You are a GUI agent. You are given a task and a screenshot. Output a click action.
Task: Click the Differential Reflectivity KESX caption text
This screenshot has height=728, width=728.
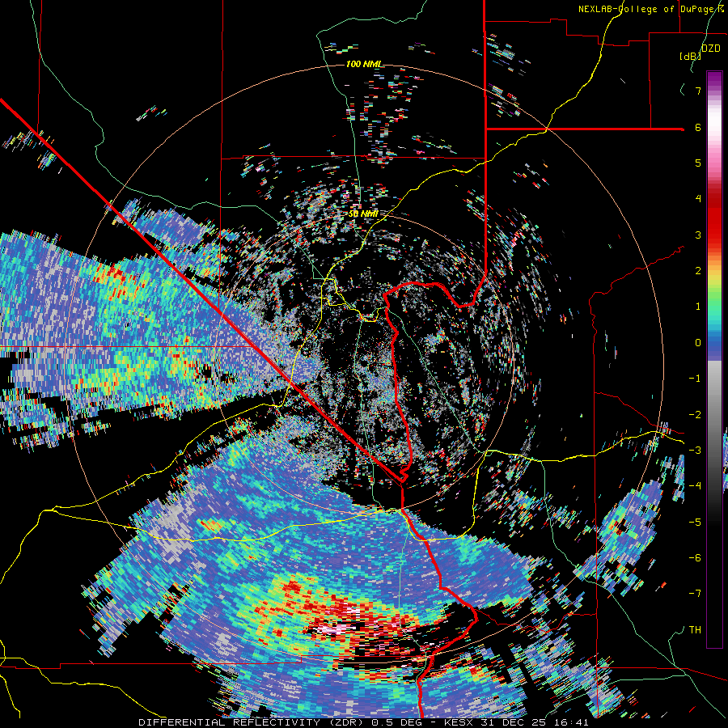click(363, 722)
